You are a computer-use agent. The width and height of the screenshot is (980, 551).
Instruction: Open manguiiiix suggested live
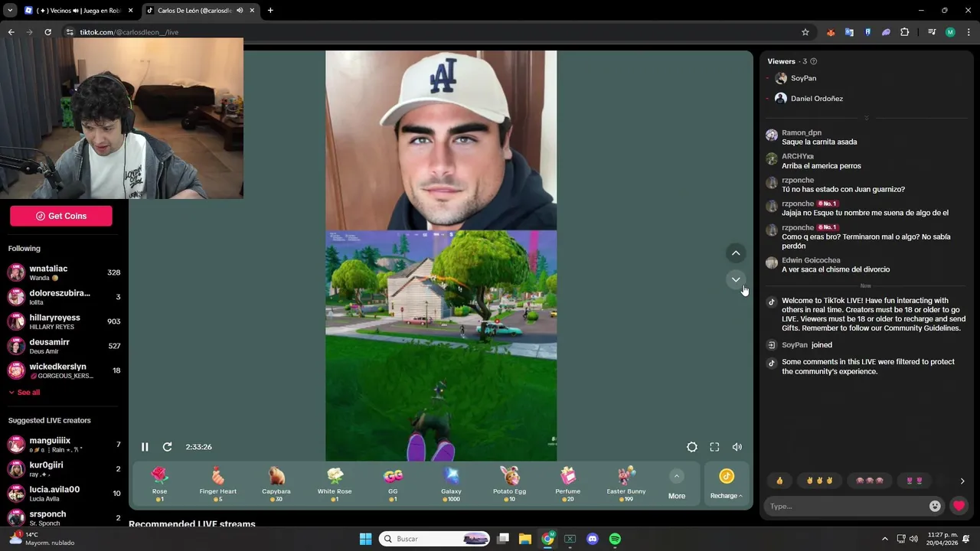[64, 445]
